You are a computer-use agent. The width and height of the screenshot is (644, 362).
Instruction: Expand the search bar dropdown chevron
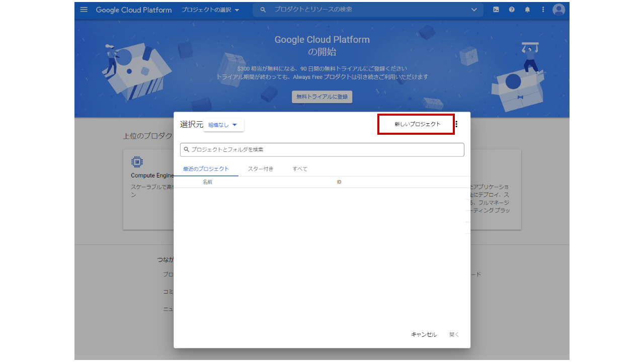tap(473, 10)
